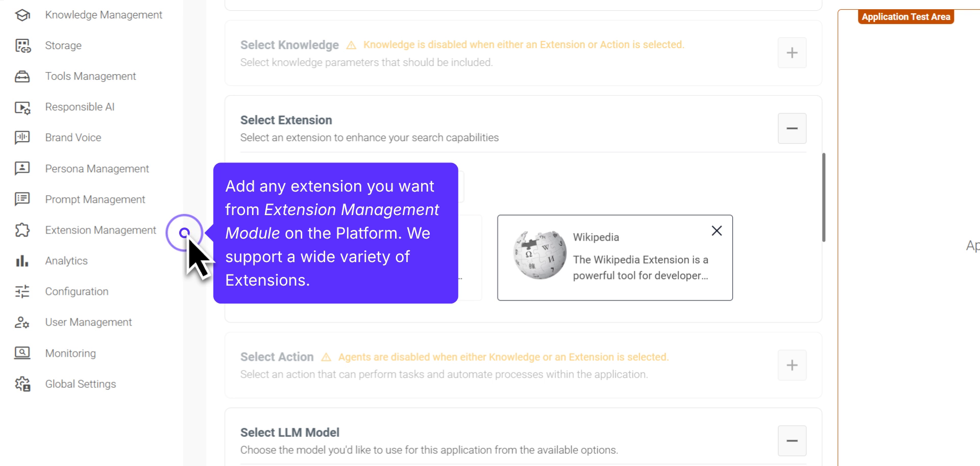Remove the Wikipedia extension card

pyautogui.click(x=717, y=231)
